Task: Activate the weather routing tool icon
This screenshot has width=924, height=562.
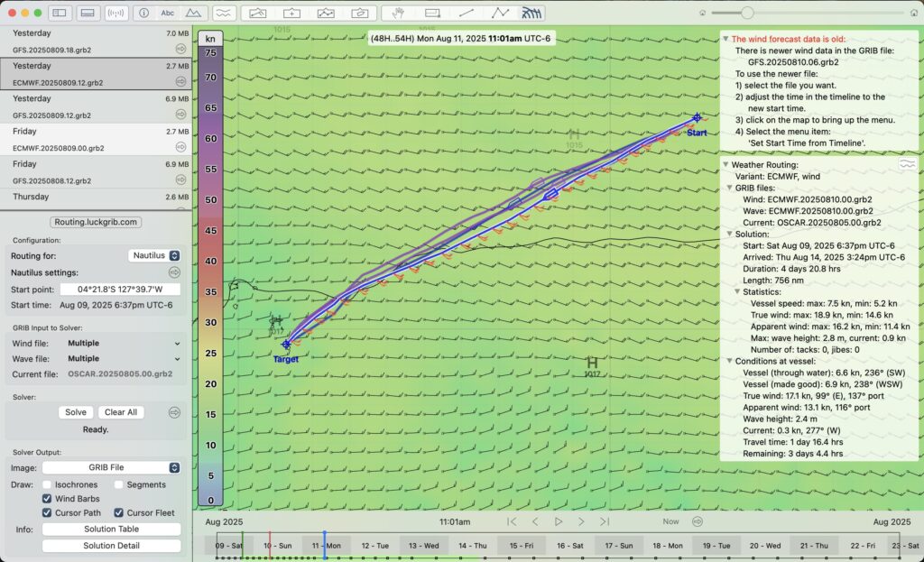Action: click(x=533, y=14)
